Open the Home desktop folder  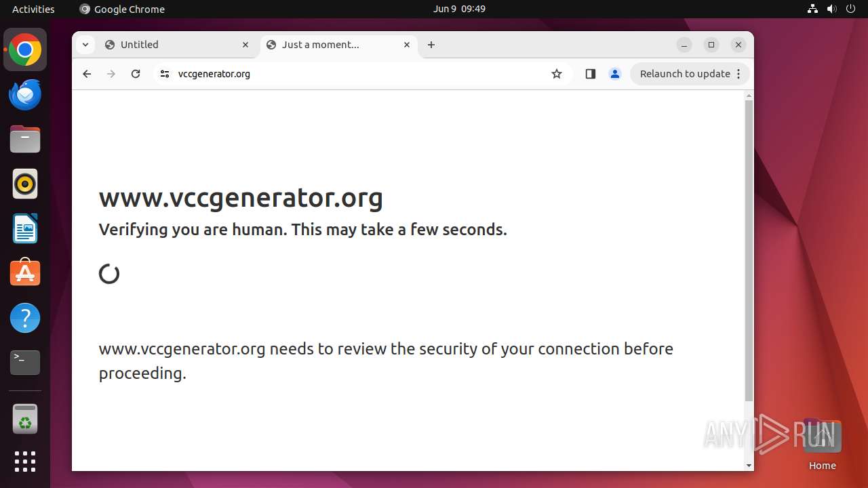pos(822,445)
